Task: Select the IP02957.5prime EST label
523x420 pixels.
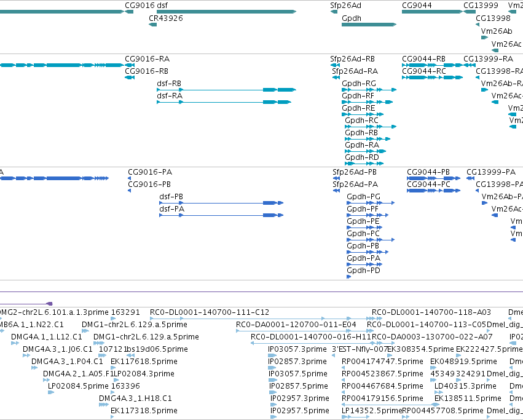Action: coord(300,411)
